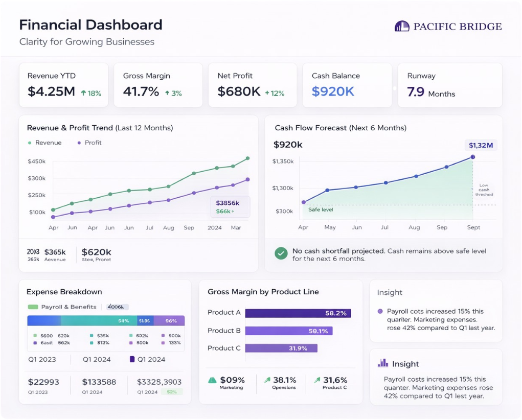This screenshot has height=420, width=522.
Task: Click the Marketing triangle icon
Action: [212, 380]
